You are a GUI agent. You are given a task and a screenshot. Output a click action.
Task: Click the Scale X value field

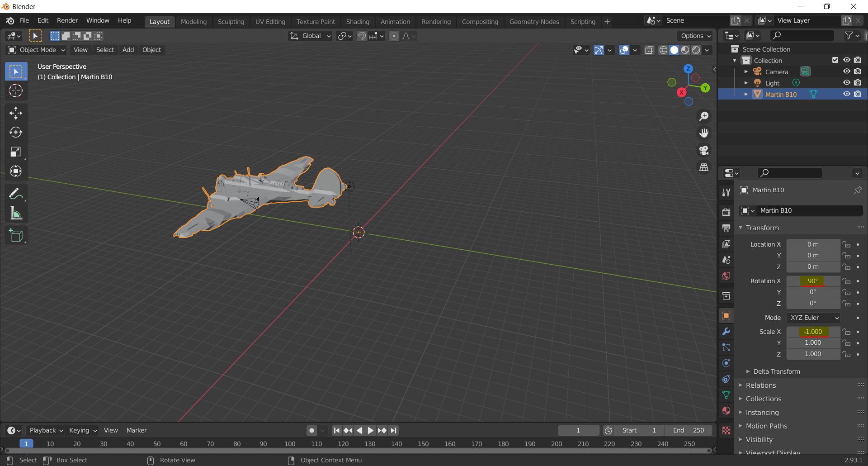pyautogui.click(x=813, y=332)
